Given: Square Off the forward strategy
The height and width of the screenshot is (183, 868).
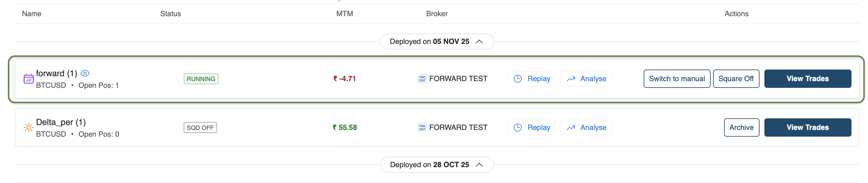Looking at the screenshot, I should pyautogui.click(x=736, y=78).
